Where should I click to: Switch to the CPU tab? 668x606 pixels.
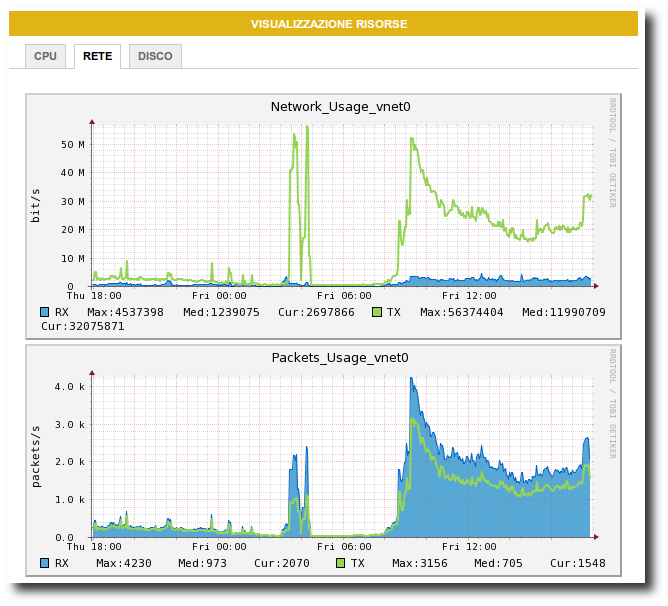(x=45, y=56)
